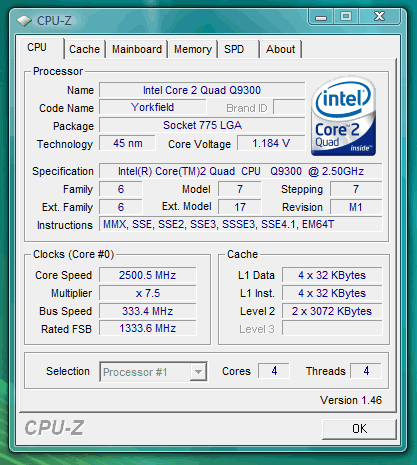Click the Intel Core 2 Quad logo
Image resolution: width=417 pixels, height=465 pixels.
(343, 116)
